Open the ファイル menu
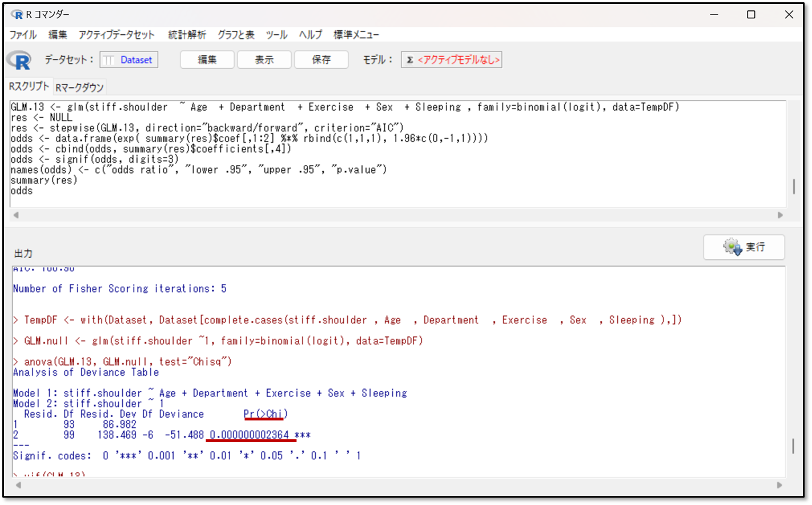 point(23,35)
